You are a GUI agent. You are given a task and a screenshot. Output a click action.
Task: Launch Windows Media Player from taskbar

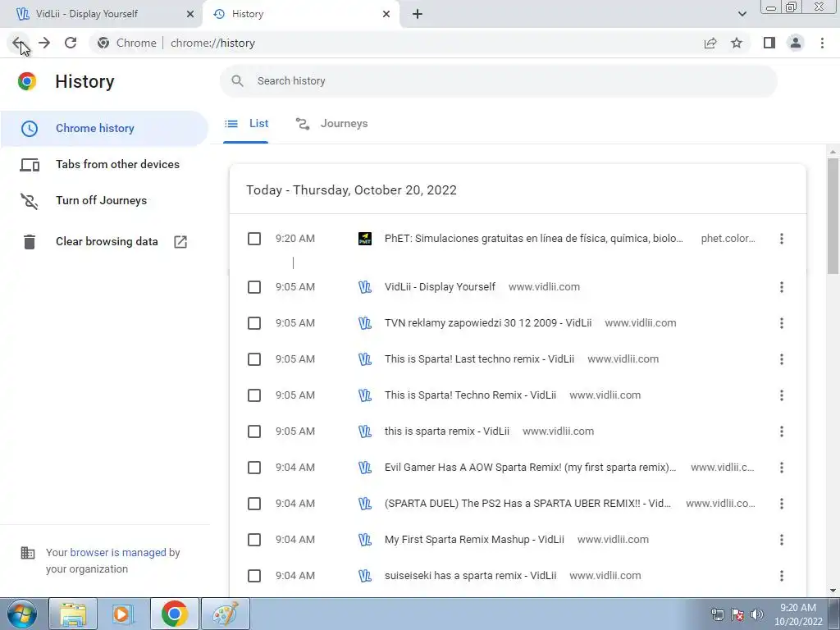point(123,614)
